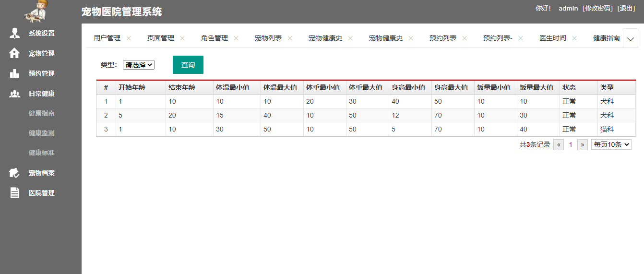644x274 pixels.
Task: Switch to the 用户管理 tab
Action: click(x=107, y=38)
